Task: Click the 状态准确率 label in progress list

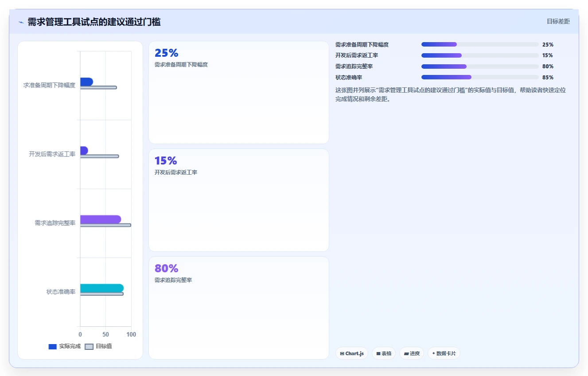Action: click(349, 78)
